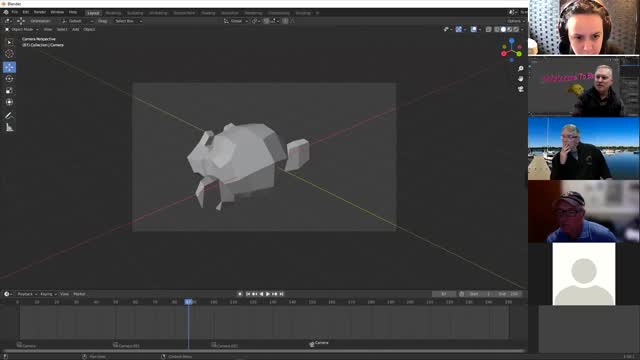The height and width of the screenshot is (360, 640).
Task: Select the Scale tool in the toolbar
Action: coord(9,91)
